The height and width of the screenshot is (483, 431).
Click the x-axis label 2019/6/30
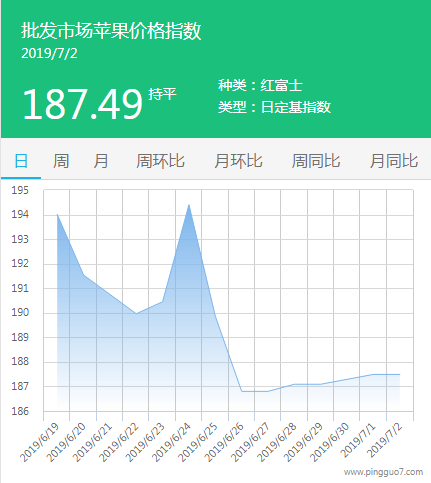(329, 442)
